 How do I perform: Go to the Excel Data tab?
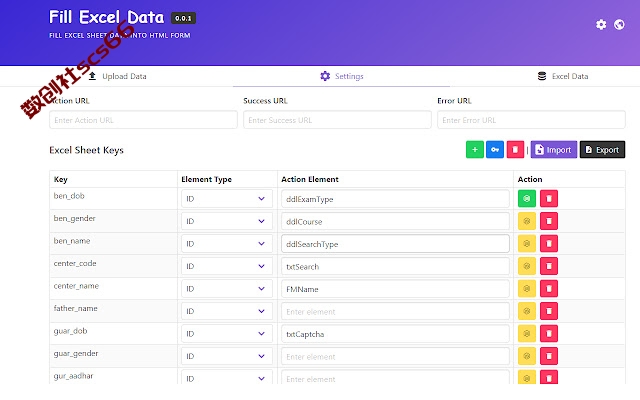pyautogui.click(x=563, y=76)
